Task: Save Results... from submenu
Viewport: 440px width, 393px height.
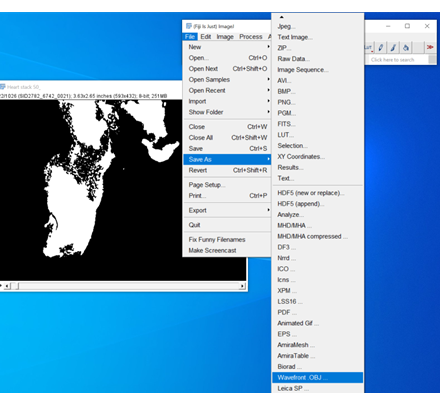Action: [318, 167]
